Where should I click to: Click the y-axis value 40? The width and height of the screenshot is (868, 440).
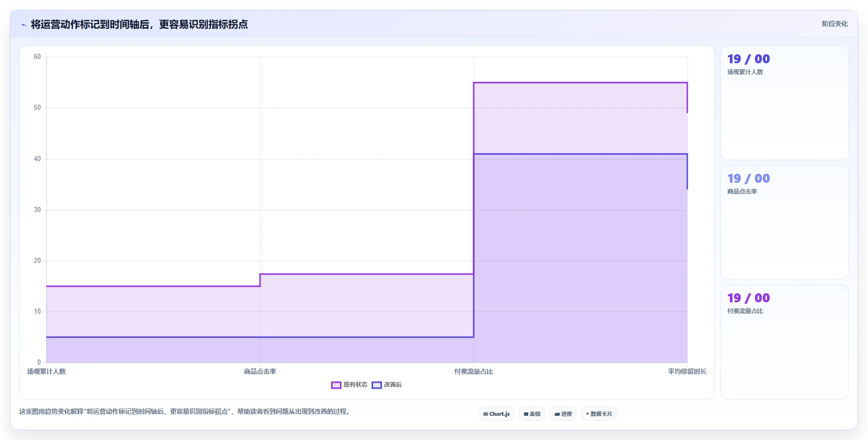tap(38, 159)
